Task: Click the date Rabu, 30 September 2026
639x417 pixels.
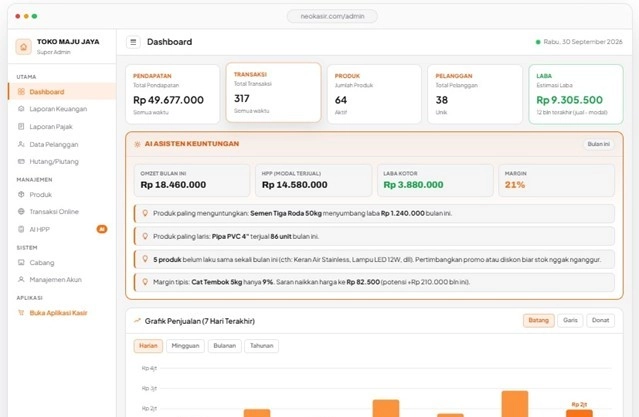Action: coord(583,42)
